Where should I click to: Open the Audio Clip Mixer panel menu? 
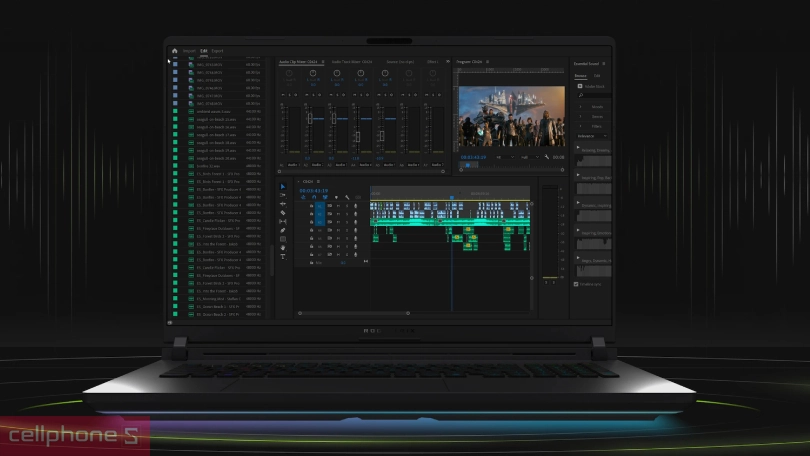pos(323,62)
